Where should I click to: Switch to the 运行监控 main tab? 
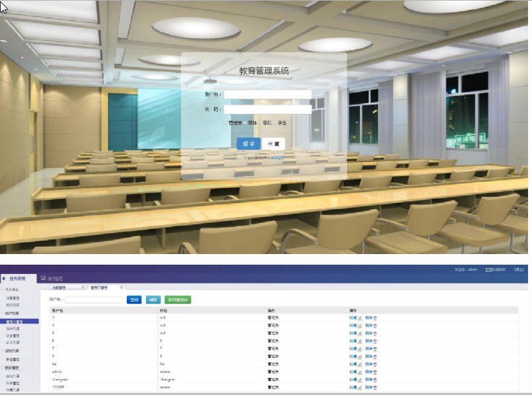52,279
